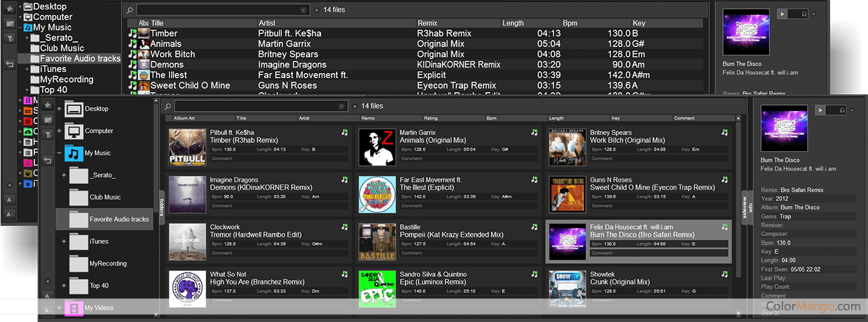Click the blue My Music folder icon in the front tree

point(74,153)
